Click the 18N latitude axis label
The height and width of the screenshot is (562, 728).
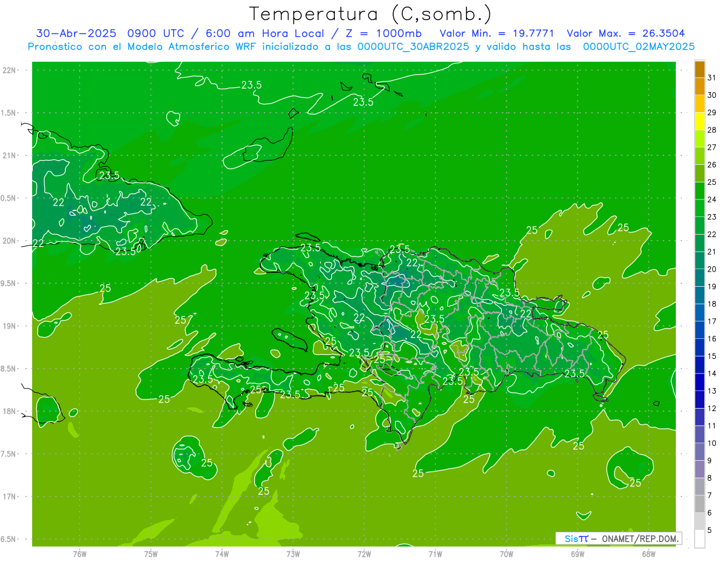(9, 411)
